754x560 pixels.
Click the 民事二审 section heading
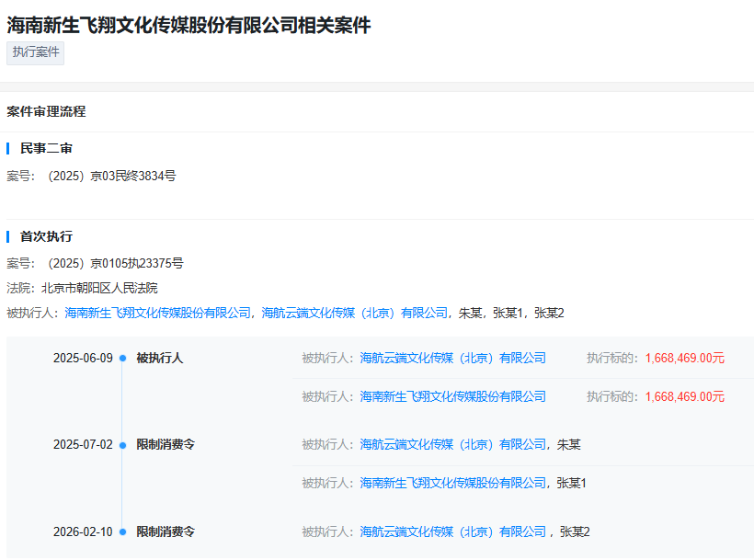point(46,149)
